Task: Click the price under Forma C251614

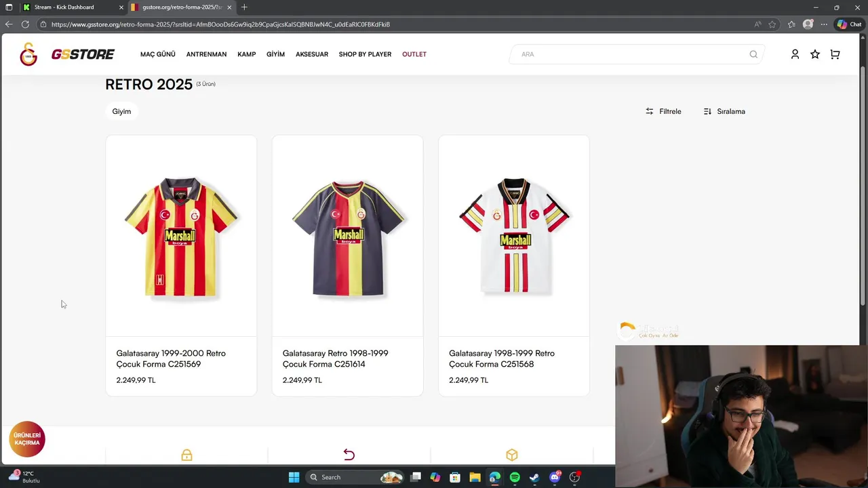Action: click(302, 380)
